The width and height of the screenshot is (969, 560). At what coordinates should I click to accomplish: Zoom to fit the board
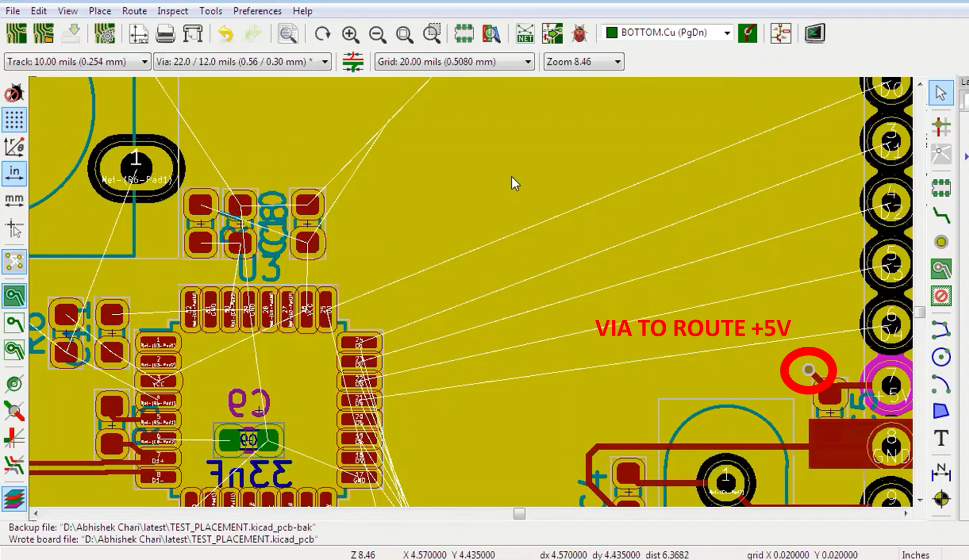click(x=405, y=34)
